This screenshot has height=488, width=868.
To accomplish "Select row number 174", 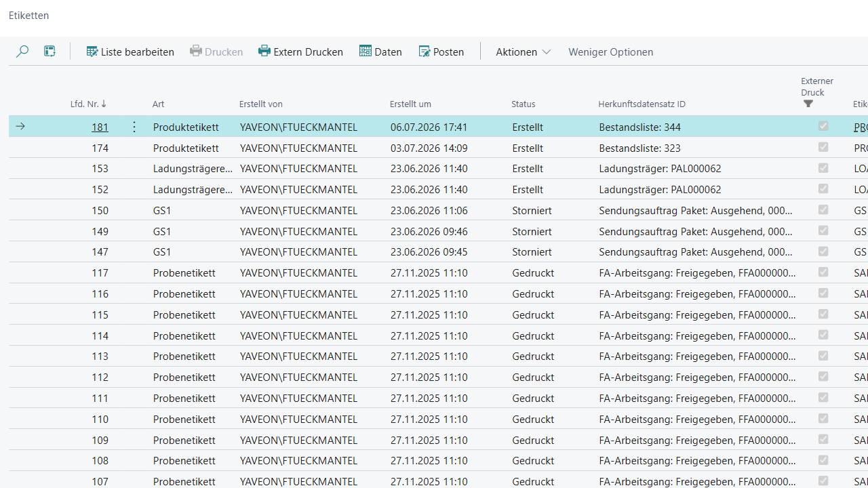I will click(100, 148).
